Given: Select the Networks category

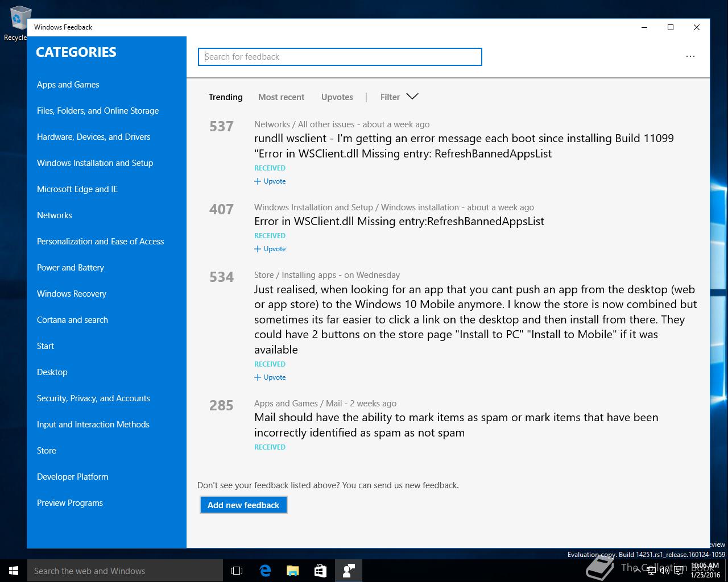Looking at the screenshot, I should 55,215.
